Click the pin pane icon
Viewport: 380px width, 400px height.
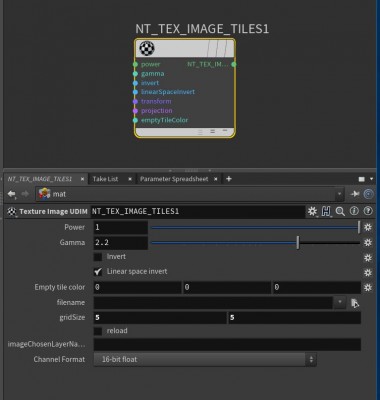[x=355, y=194]
